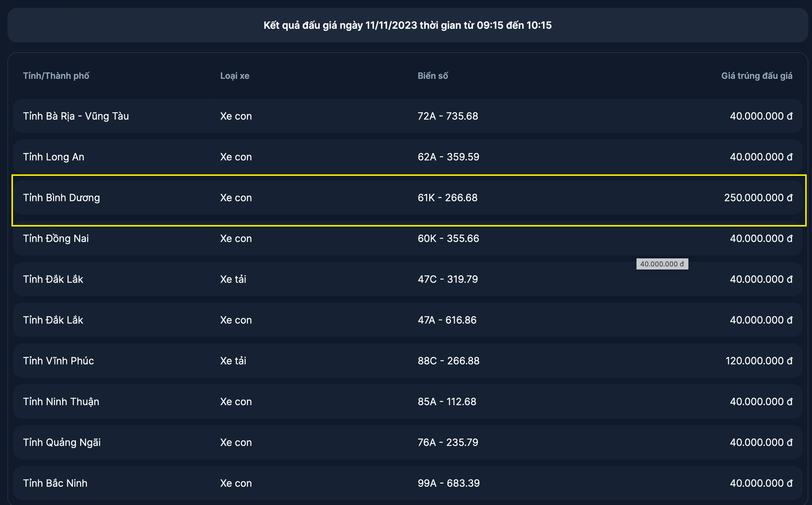The image size is (812, 505).
Task: Select the Tỉnh Vĩnh Phúc row
Action: click(x=408, y=361)
